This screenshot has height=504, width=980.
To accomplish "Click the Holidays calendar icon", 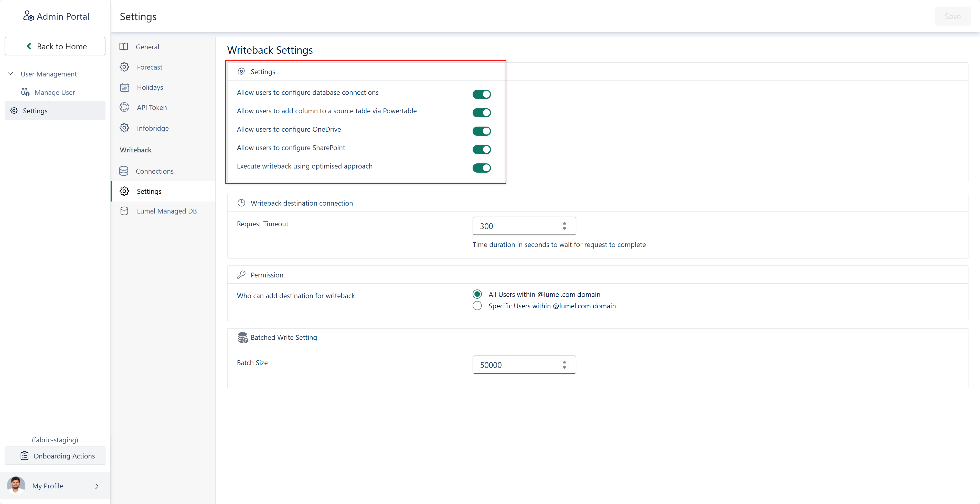I will point(124,87).
